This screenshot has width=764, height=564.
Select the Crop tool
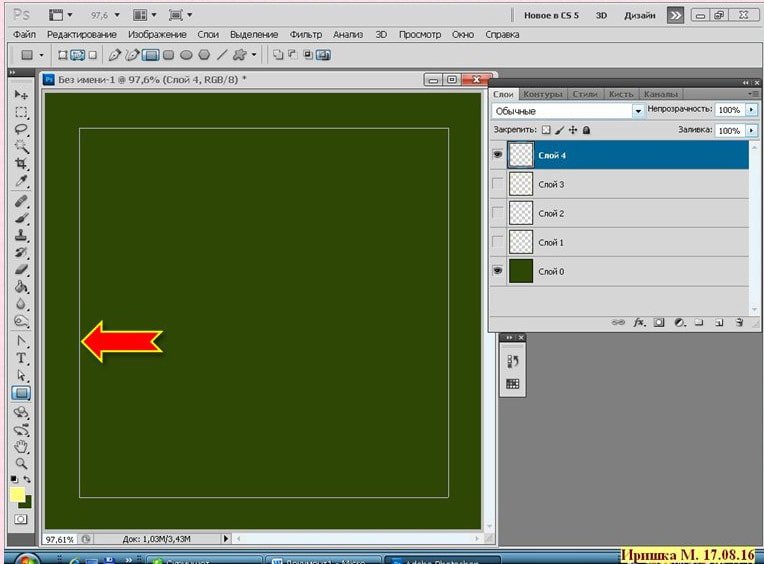coord(21,164)
